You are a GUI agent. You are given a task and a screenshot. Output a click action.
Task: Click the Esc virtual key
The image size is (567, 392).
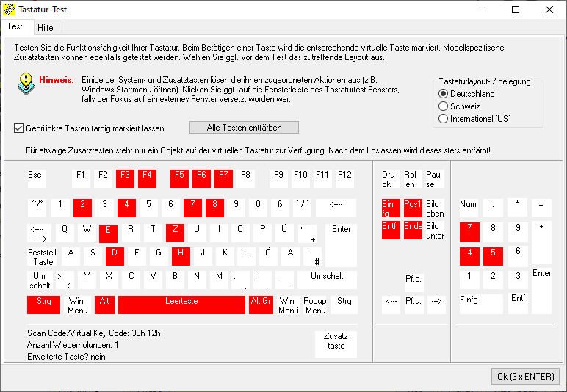coord(37,178)
